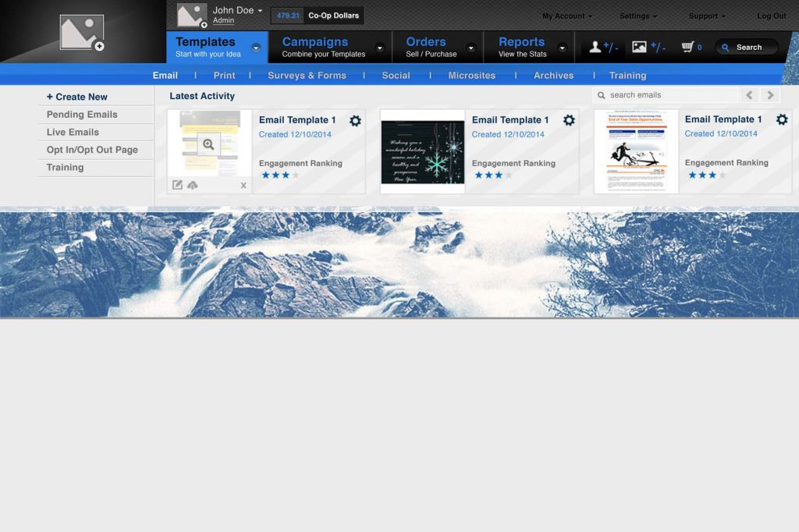
Task: Upload a logo via the top-left image placeholder
Action: pyautogui.click(x=82, y=33)
